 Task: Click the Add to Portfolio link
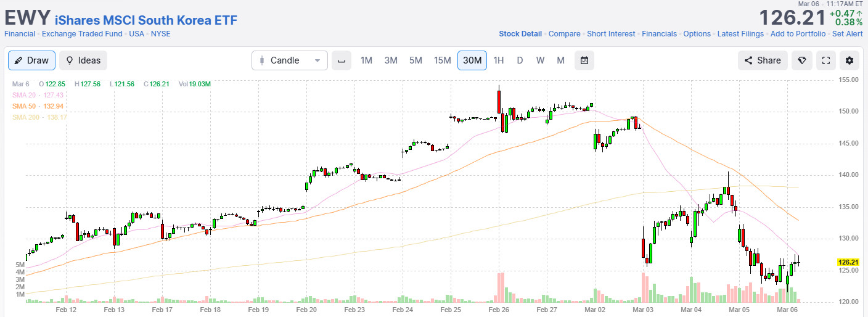coord(798,34)
